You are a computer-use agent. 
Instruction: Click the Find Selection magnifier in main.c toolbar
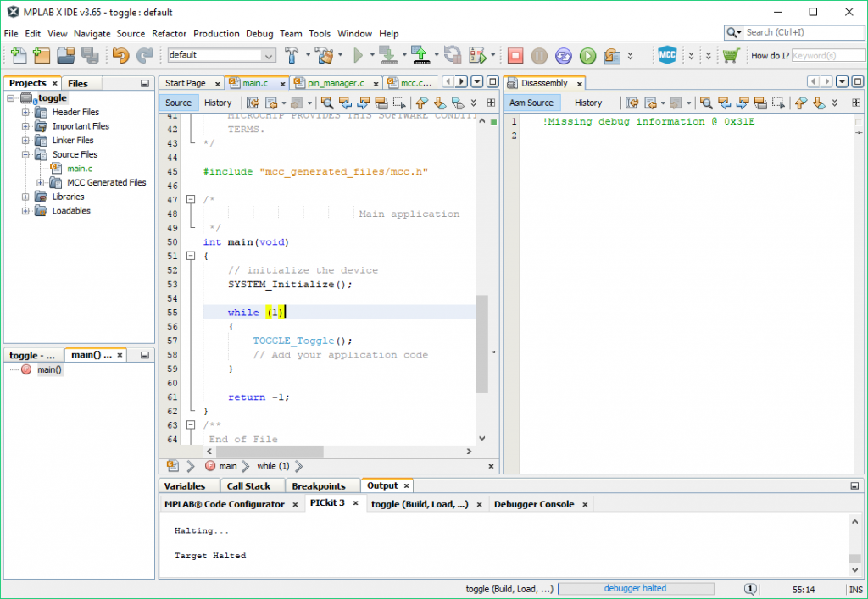[x=327, y=103]
